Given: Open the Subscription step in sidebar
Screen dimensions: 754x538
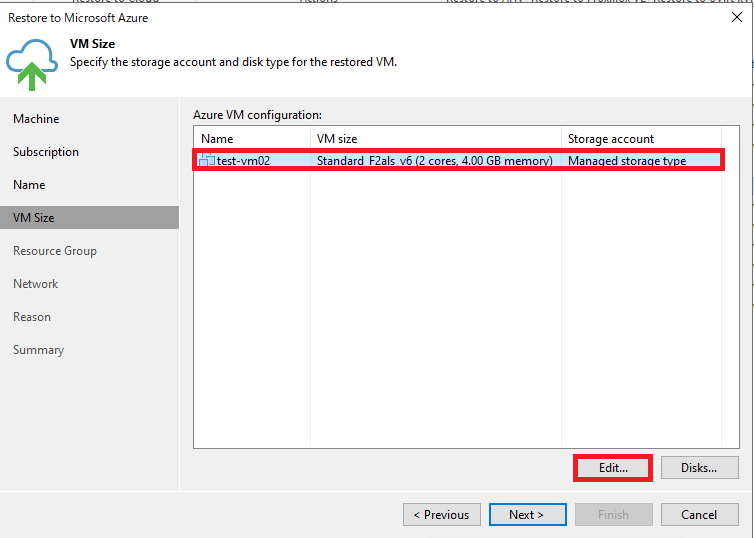Looking at the screenshot, I should click(x=46, y=152).
